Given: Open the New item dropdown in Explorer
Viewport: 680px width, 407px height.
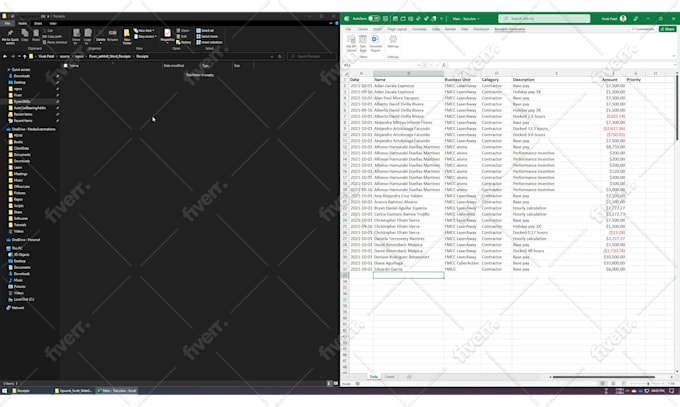Looking at the screenshot, I should 145,31.
